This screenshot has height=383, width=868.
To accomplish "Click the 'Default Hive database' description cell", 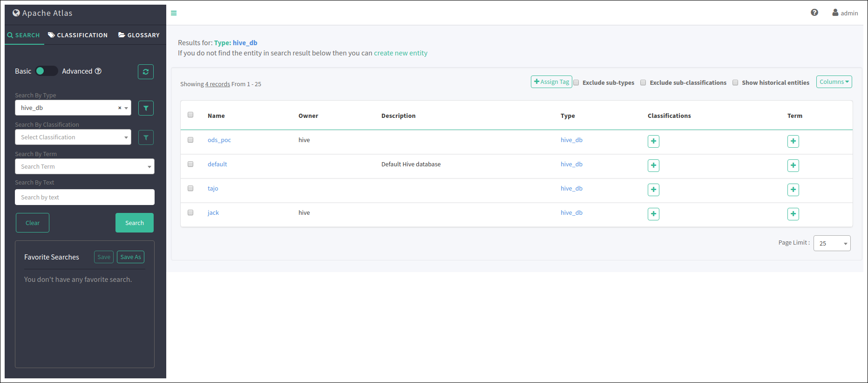I will (x=411, y=164).
